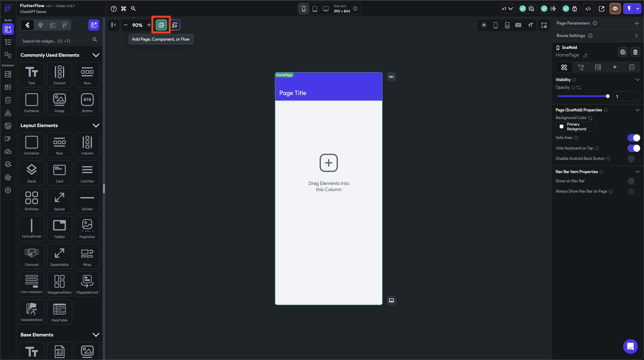
Task: Toggle light mode sun icon on canvas toolbar
Action: click(484, 25)
